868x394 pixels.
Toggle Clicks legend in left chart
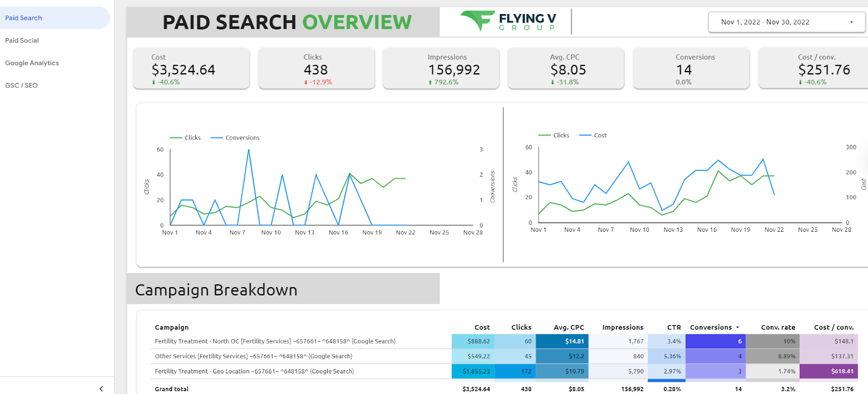tap(185, 138)
